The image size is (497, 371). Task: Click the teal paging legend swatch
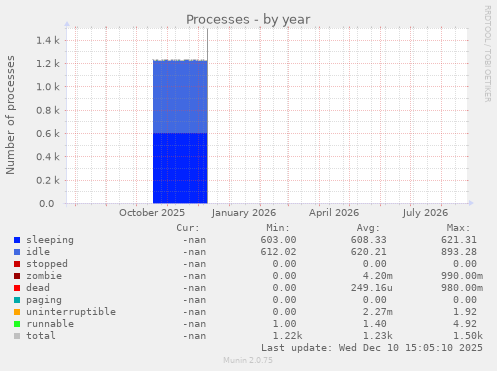click(x=17, y=300)
